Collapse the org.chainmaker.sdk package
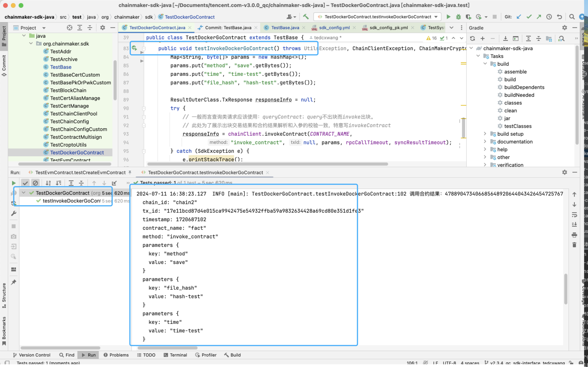 (x=31, y=44)
